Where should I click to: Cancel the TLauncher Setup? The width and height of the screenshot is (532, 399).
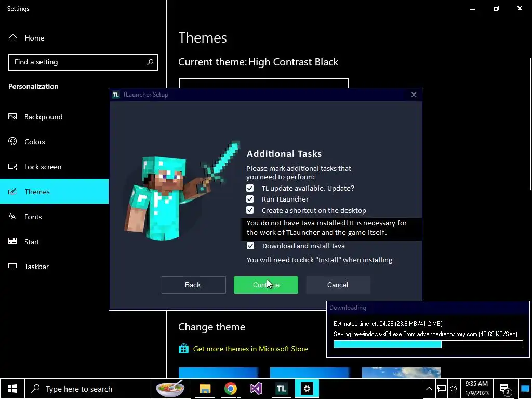338,285
